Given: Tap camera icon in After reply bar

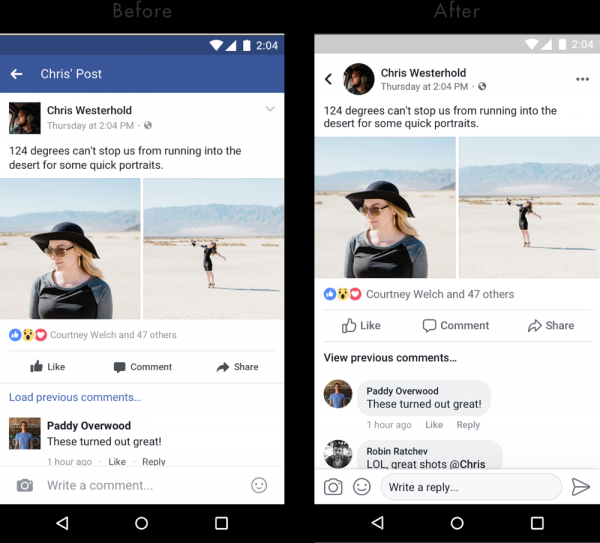Looking at the screenshot, I should point(333,487).
